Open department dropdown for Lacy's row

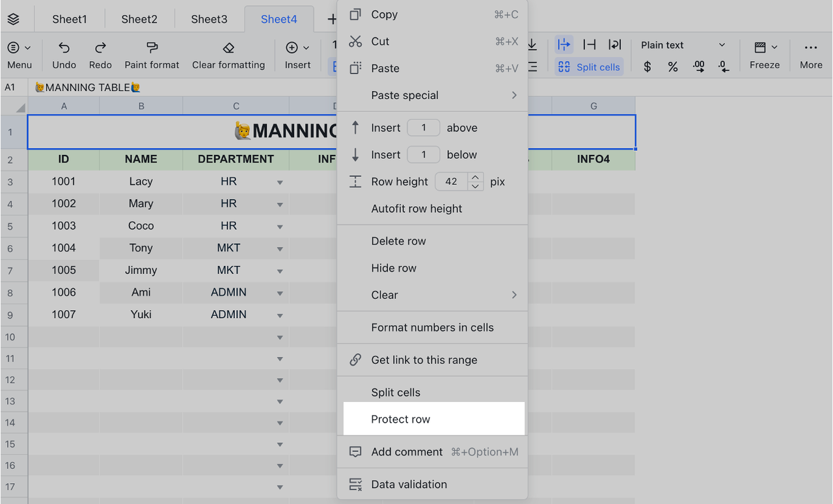point(280,183)
